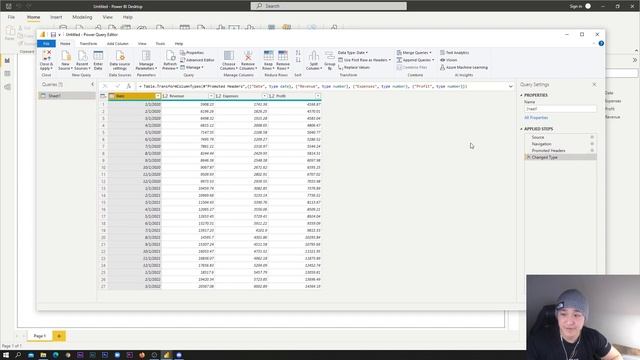Open View tab in Power Query Editor
640x360 pixels.
click(142, 44)
